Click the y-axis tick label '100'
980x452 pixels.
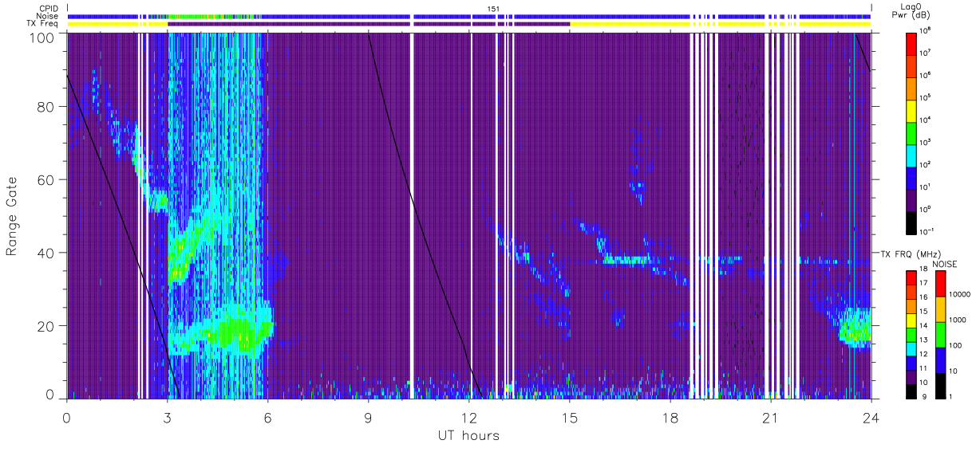click(x=43, y=37)
